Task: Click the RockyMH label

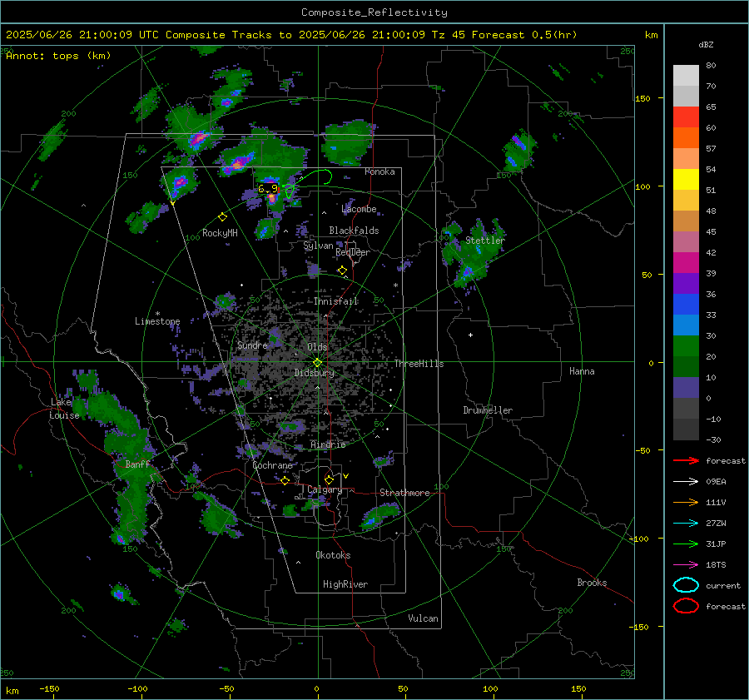Action: (220, 233)
